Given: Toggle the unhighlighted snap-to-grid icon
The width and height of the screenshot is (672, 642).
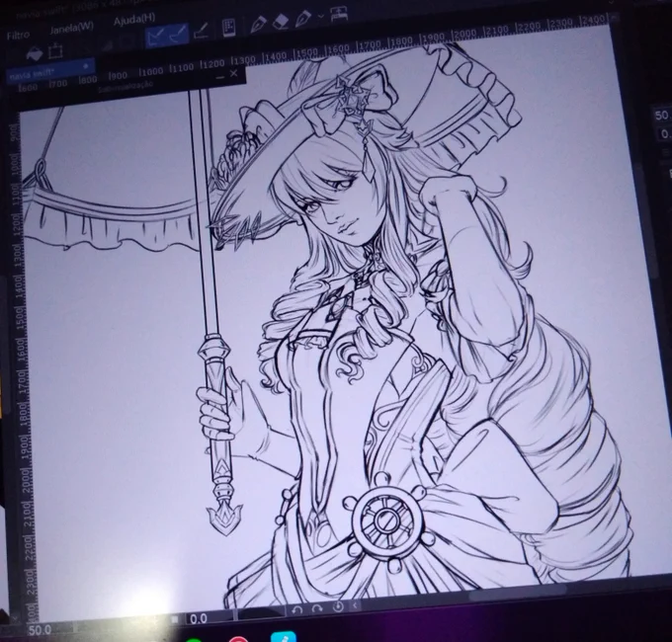Looking at the screenshot, I should tap(201, 31).
